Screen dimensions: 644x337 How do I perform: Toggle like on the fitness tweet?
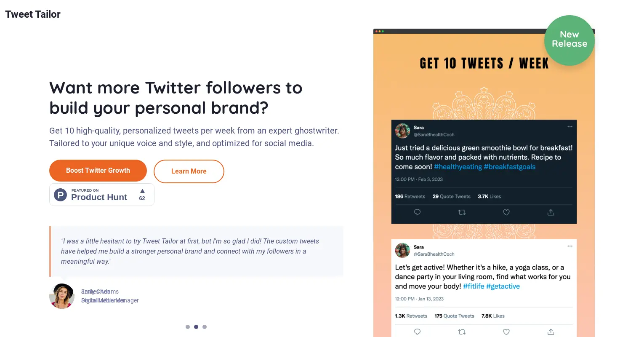click(x=506, y=332)
